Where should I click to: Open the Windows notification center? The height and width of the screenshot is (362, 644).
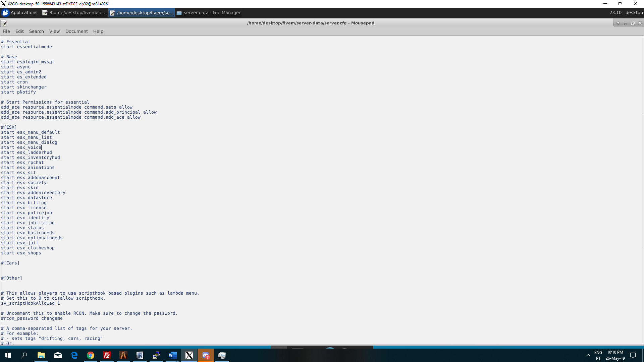pyautogui.click(x=633, y=355)
